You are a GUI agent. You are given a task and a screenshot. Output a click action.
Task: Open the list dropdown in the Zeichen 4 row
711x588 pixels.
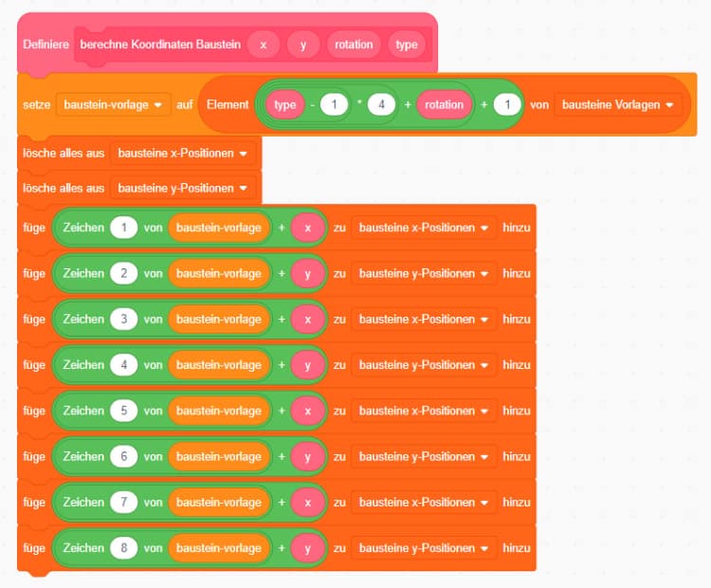coord(424,365)
